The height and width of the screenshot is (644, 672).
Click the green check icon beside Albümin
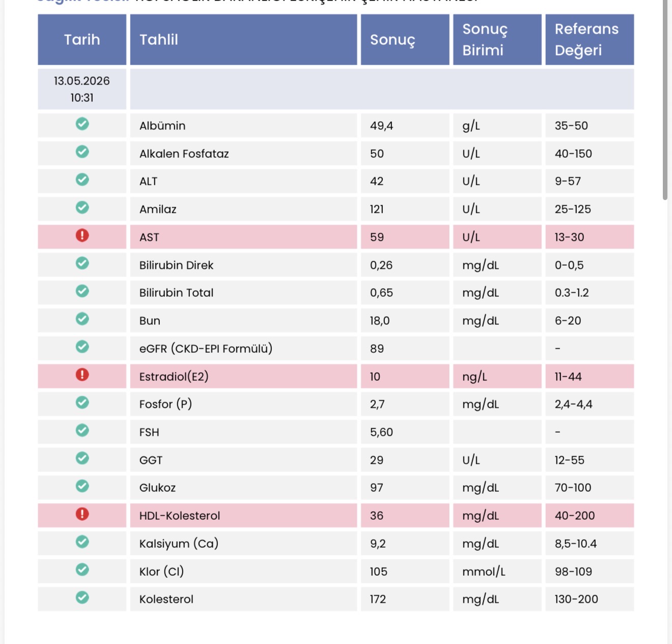click(x=82, y=124)
